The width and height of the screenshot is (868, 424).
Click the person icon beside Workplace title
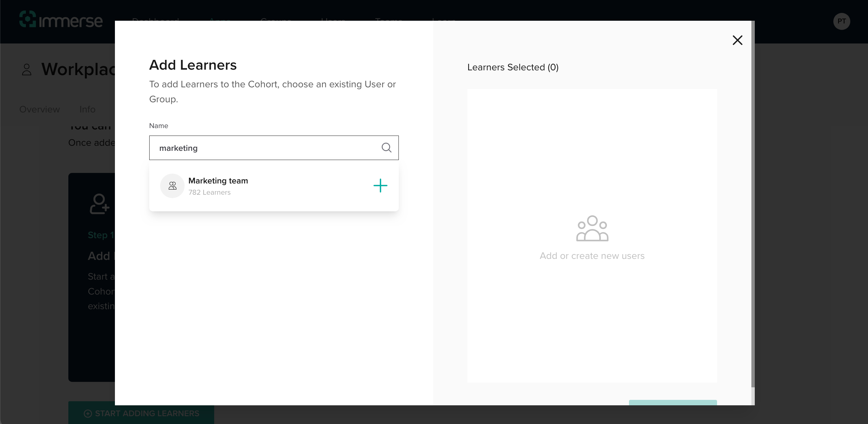coord(27,70)
